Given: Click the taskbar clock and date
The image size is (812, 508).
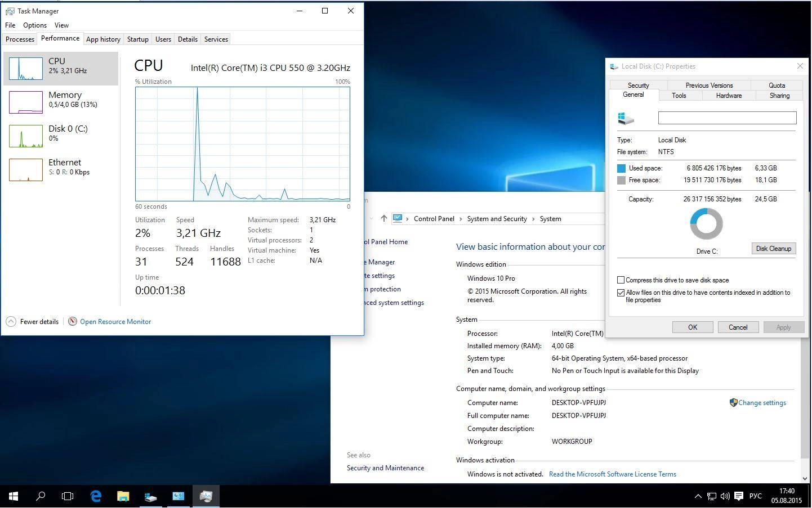Looking at the screenshot, I should pos(787,496).
